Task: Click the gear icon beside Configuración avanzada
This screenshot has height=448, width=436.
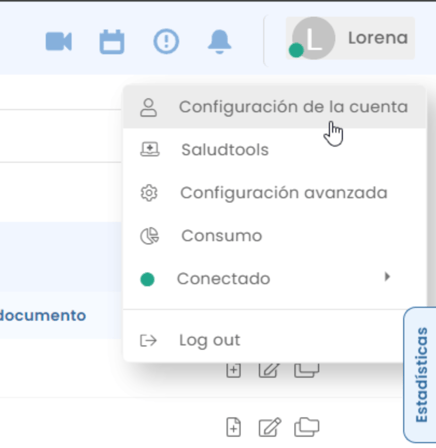Action: click(x=149, y=193)
